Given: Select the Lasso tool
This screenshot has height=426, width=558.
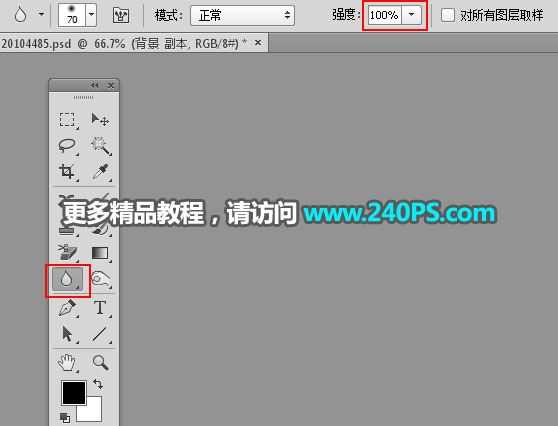Looking at the screenshot, I should tap(67, 146).
